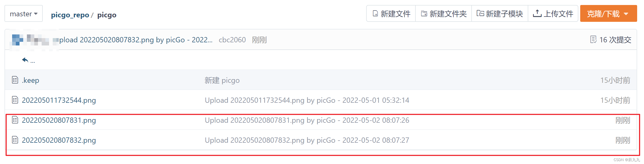Open the picgo breadcrumb folder
Image resolution: width=644 pixels, height=164 pixels.
(107, 15)
